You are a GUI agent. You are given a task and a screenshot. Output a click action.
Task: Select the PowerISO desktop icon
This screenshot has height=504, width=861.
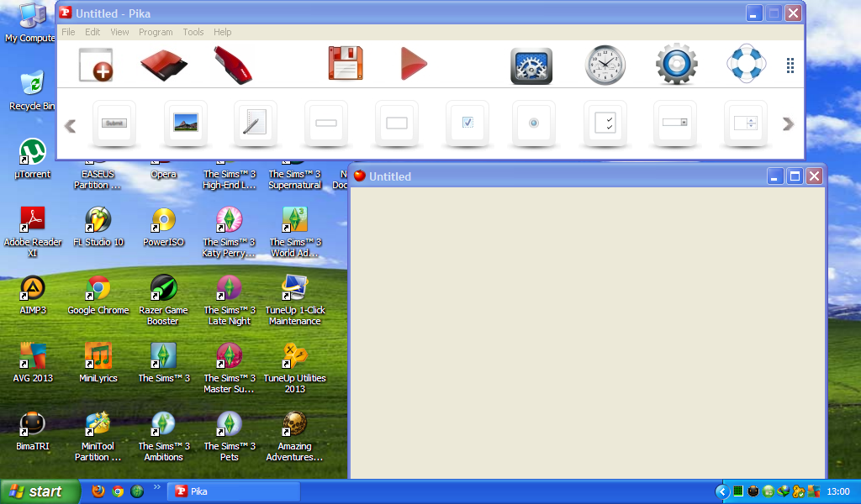163,227
